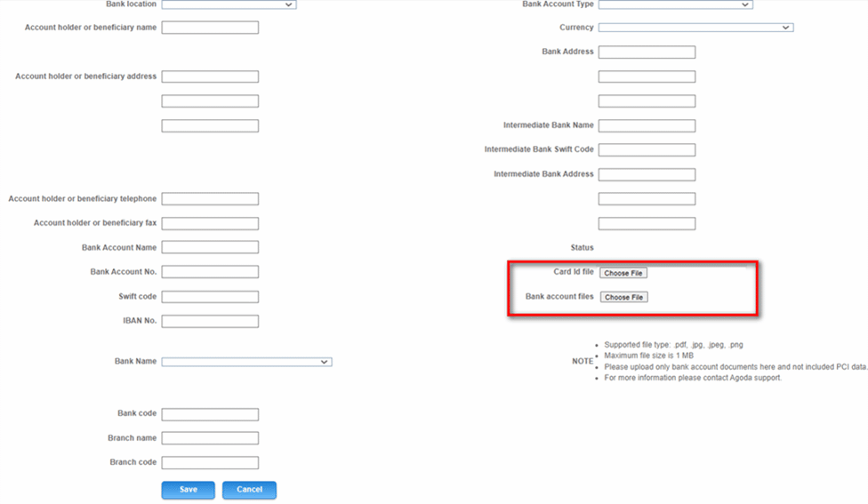868x504 pixels.
Task: Click Choose File for Bank account files
Action: [x=623, y=297]
